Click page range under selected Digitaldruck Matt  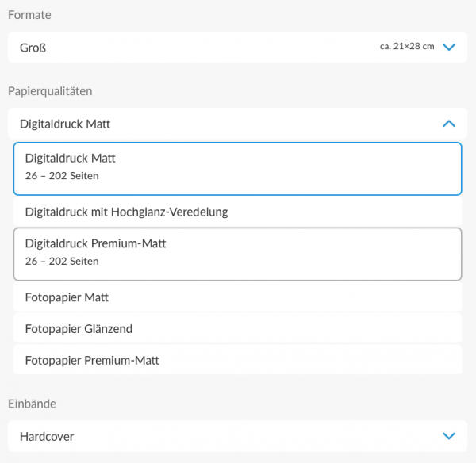(x=62, y=176)
